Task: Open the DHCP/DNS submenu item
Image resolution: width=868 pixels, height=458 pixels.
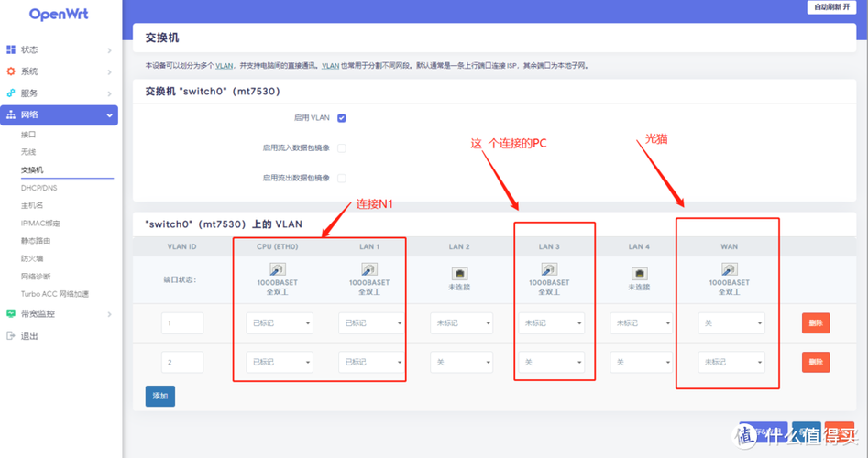Action: tap(38, 188)
